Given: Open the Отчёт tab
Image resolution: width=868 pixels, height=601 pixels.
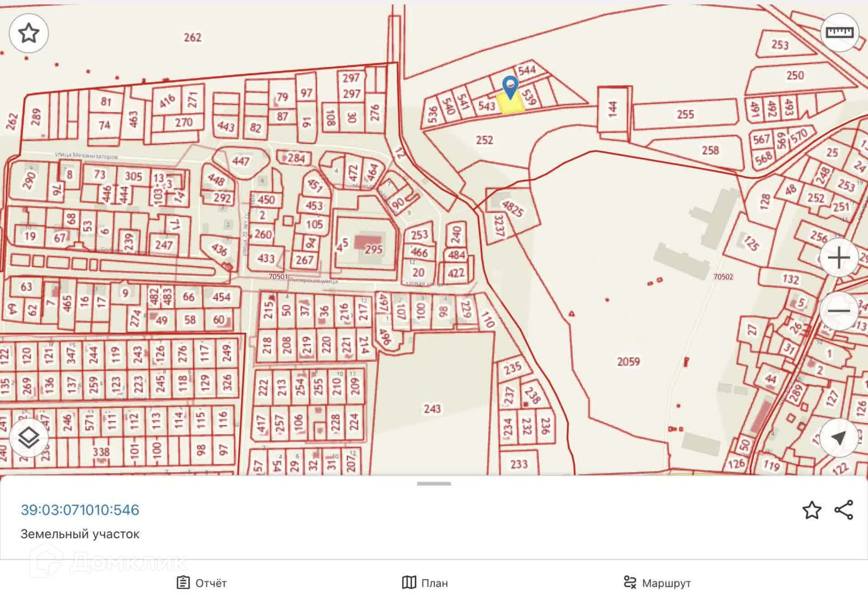Looking at the screenshot, I should 202,582.
